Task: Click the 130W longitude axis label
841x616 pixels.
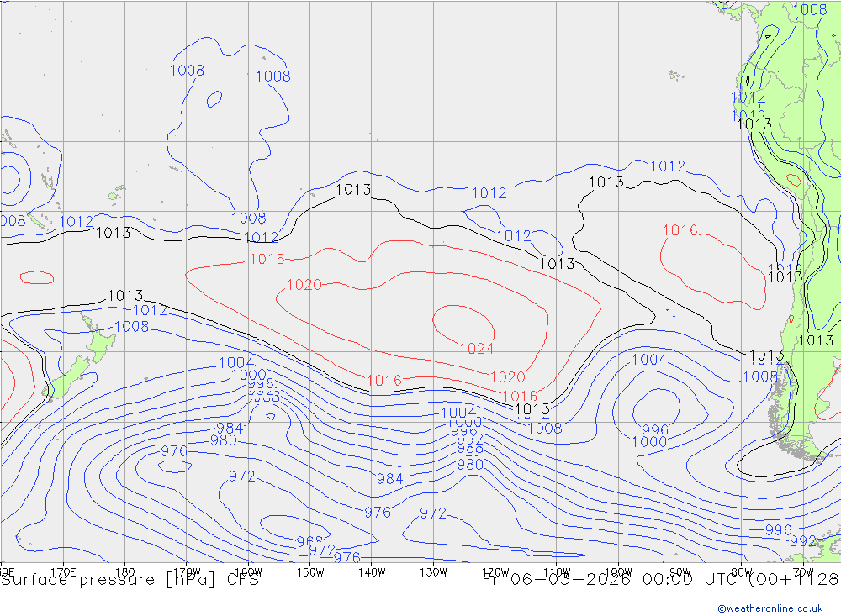Action: point(433,572)
